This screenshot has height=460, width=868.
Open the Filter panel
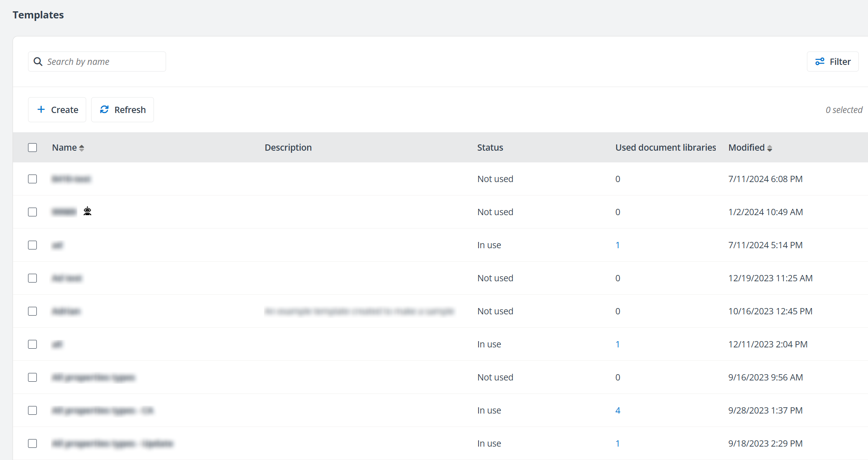point(832,61)
